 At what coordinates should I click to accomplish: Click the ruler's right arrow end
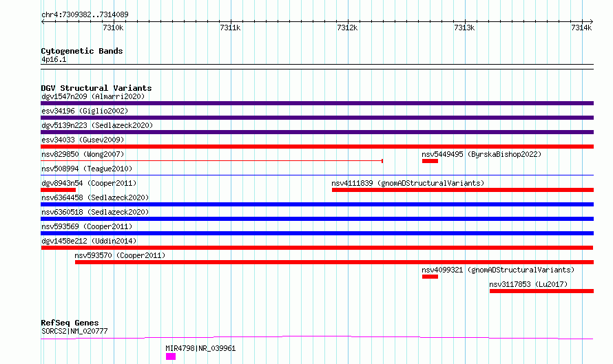point(592,22)
